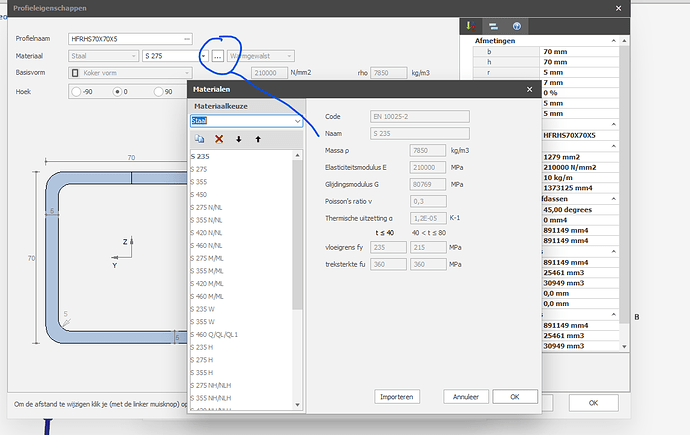690x435 pixels.
Task: Collapse the section above HFRHS70X70X5 value
Action: tap(613, 124)
